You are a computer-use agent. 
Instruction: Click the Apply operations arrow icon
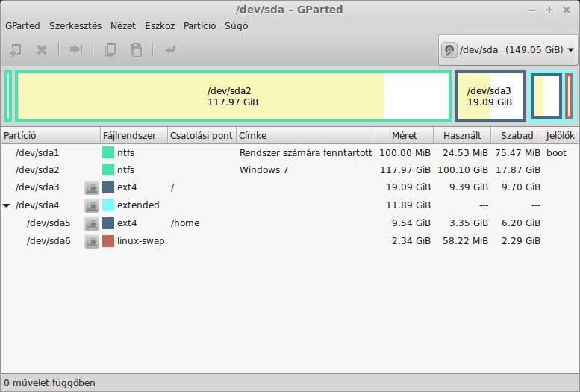170,49
